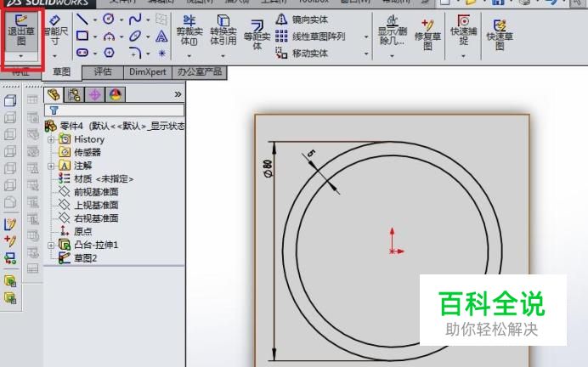Expand the panel tabs with double-chevron
This screenshot has height=367, width=588.
(x=178, y=94)
